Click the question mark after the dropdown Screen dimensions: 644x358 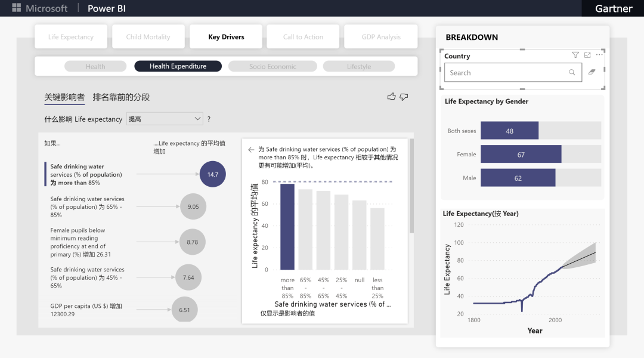209,119
